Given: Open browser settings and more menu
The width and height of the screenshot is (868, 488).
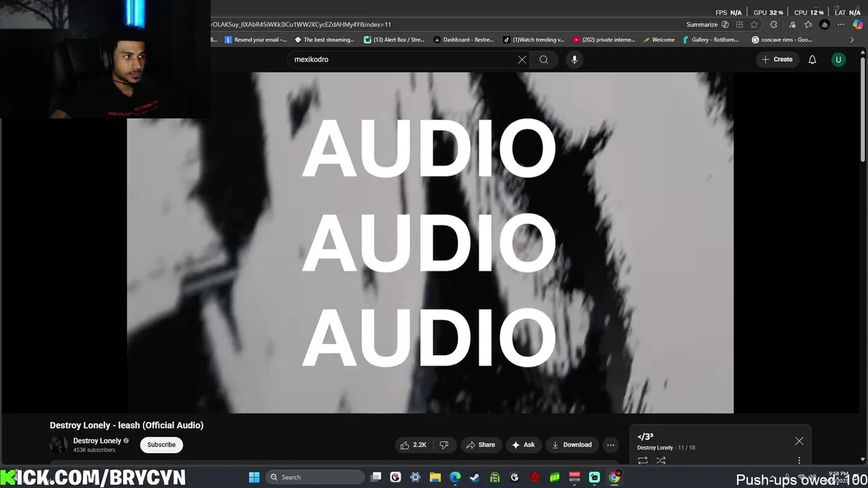Looking at the screenshot, I should tap(841, 24).
